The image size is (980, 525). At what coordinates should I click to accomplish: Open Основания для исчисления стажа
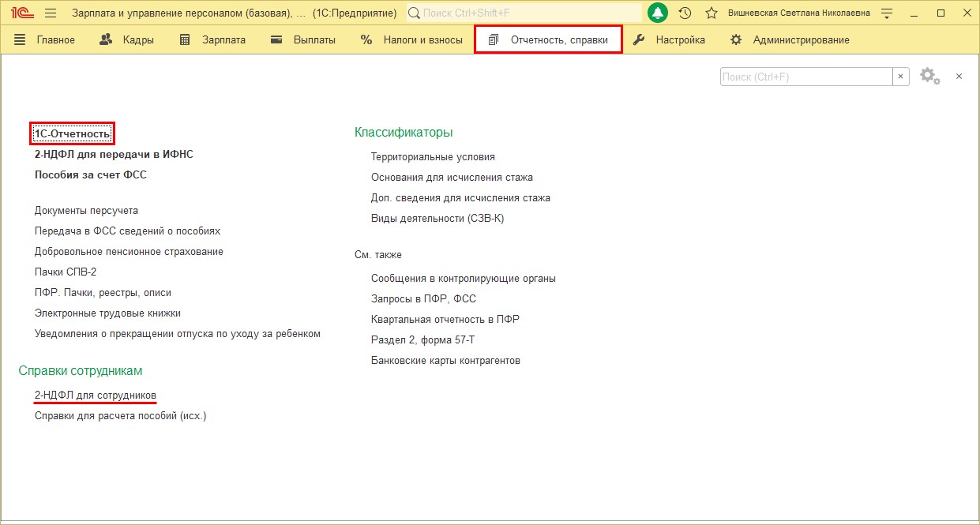452,178
